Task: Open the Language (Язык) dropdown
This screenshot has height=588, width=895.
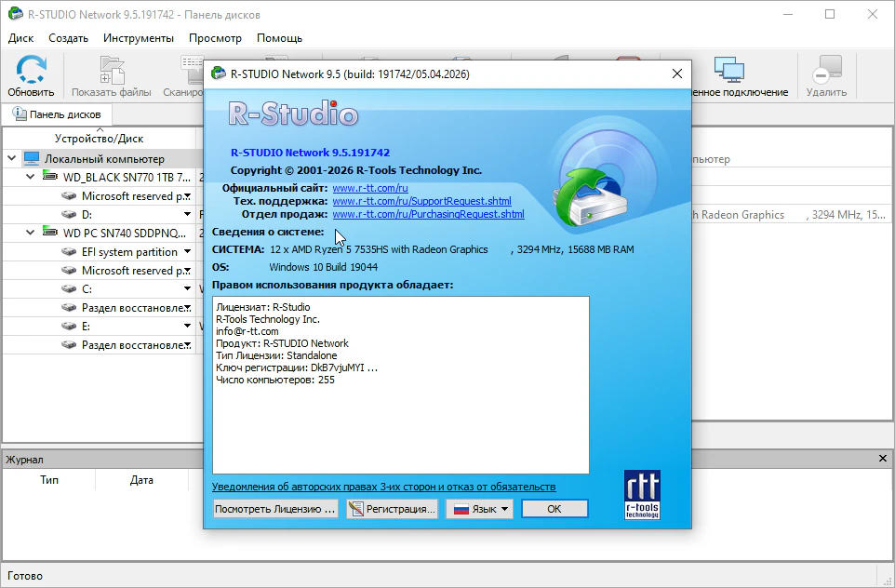Action: point(479,509)
